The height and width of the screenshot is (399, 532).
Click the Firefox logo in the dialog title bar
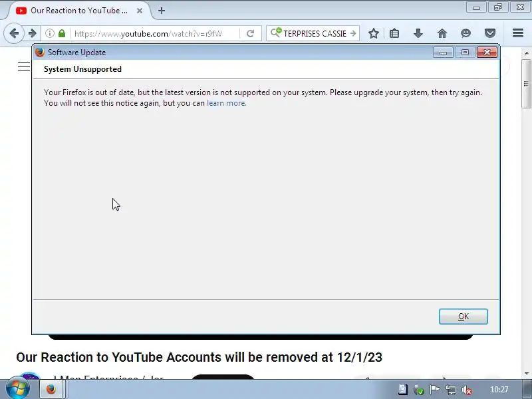pyautogui.click(x=40, y=53)
